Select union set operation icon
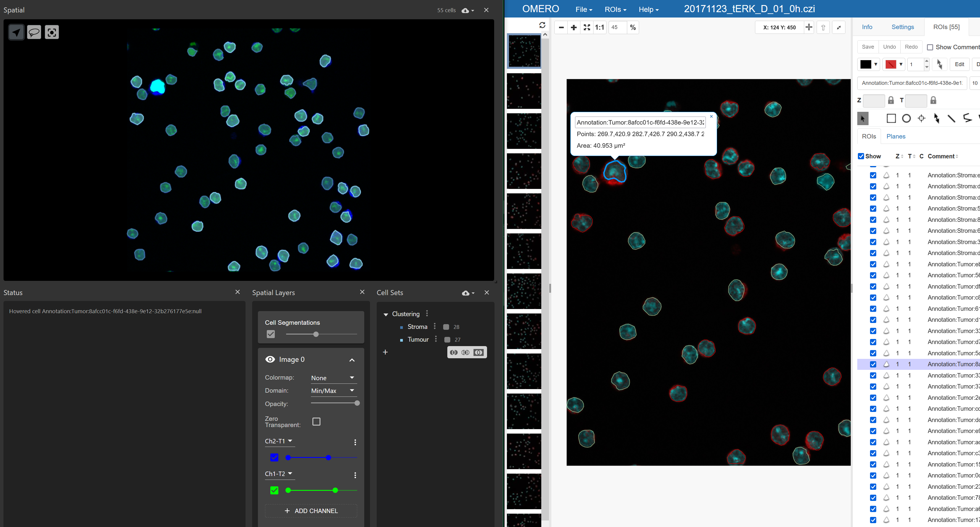 [x=454, y=352]
